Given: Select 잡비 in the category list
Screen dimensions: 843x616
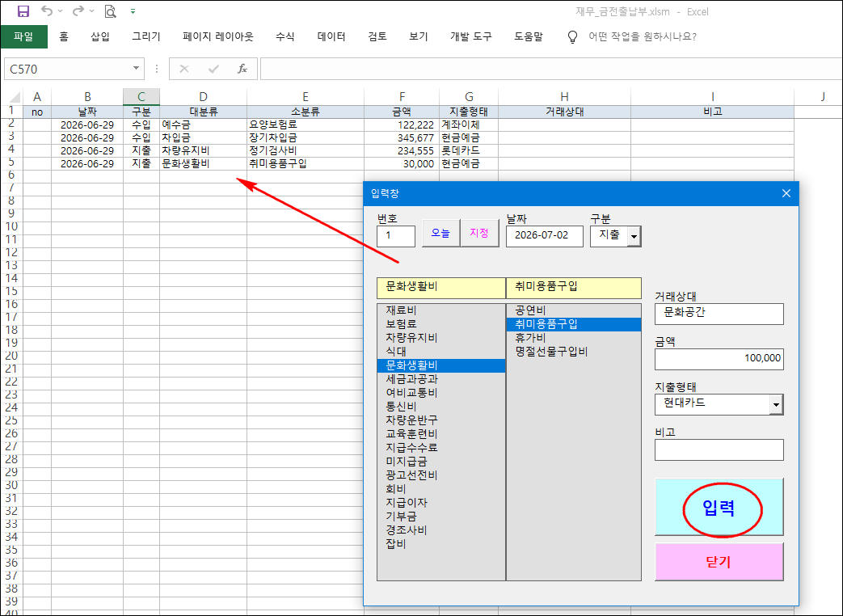Looking at the screenshot, I should pos(441,543).
